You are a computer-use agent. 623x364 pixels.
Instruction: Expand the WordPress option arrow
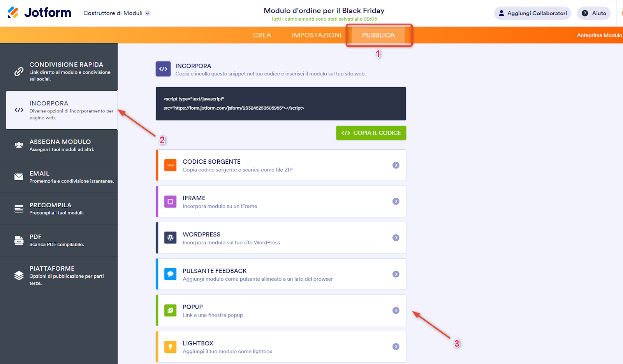click(396, 238)
